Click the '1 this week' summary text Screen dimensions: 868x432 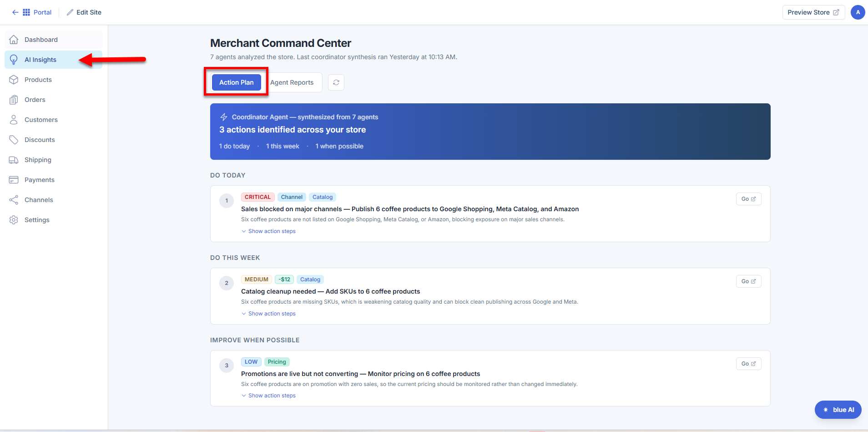point(283,146)
